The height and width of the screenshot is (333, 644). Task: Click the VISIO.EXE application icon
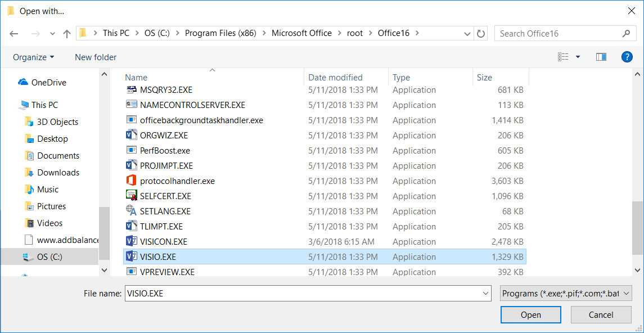point(131,256)
